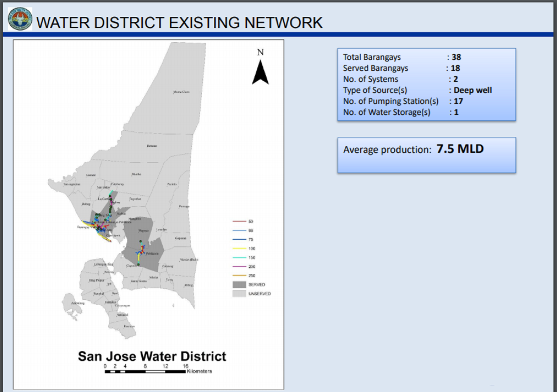Click the San Isidro barangay label

click(103, 187)
